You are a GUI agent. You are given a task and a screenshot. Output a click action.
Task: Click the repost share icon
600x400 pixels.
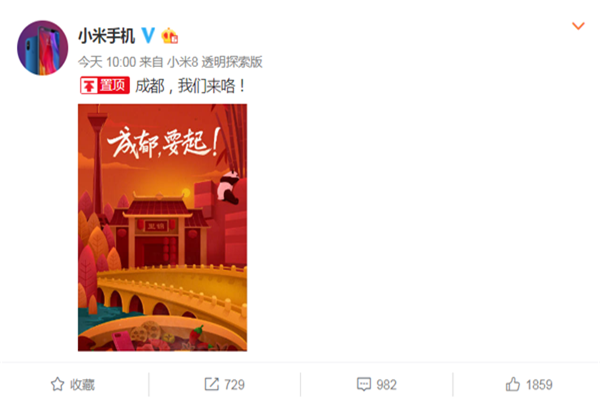tap(212, 384)
